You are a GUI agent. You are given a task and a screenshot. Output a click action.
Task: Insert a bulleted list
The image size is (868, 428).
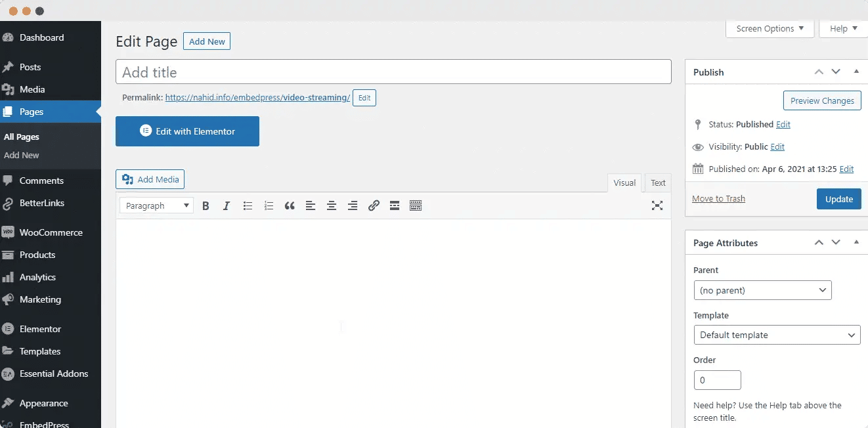point(248,205)
